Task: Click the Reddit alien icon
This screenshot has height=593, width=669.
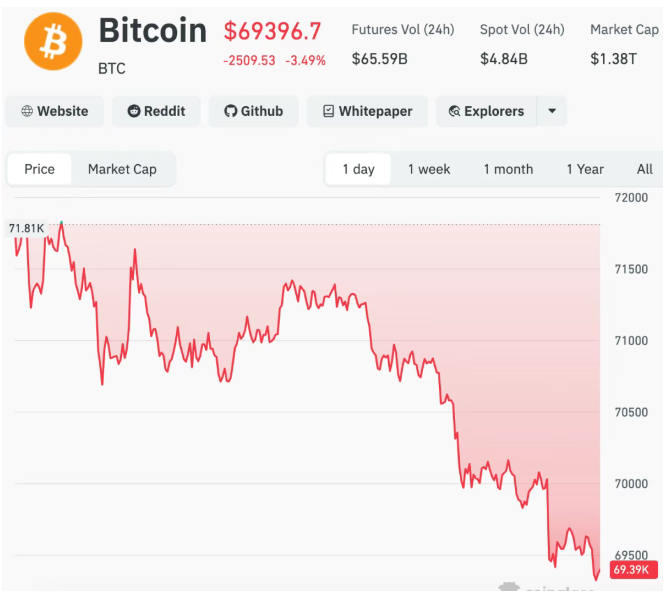Action: point(133,111)
